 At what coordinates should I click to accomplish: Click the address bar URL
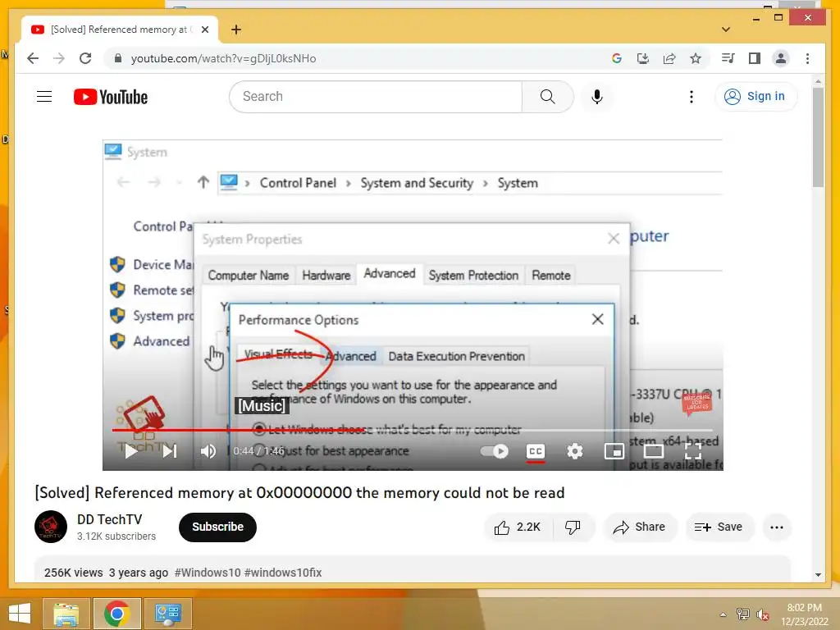[x=223, y=58]
